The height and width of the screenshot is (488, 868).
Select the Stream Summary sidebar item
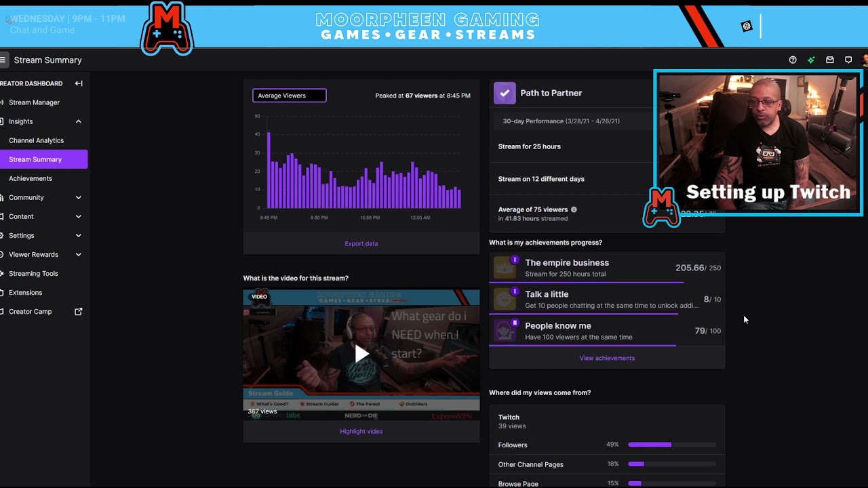click(x=42, y=159)
